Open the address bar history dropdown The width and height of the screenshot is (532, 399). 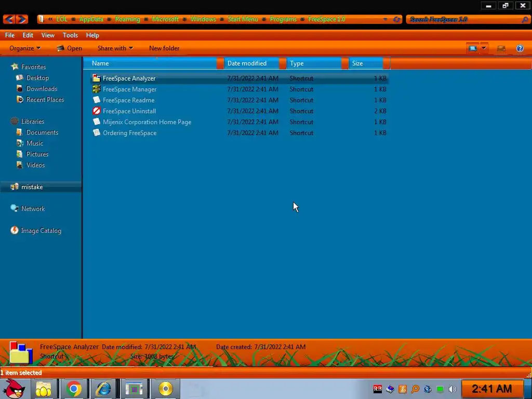pyautogui.click(x=385, y=19)
